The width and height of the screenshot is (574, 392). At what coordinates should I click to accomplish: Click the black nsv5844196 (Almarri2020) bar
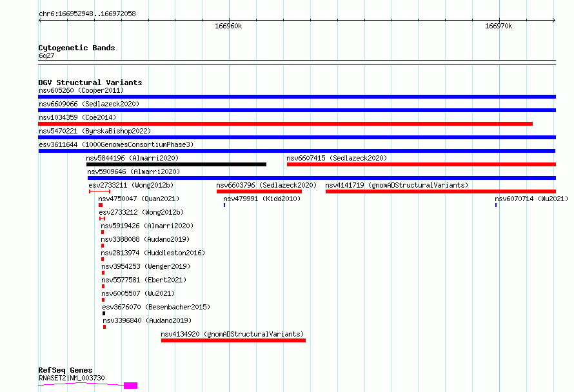pos(176,164)
